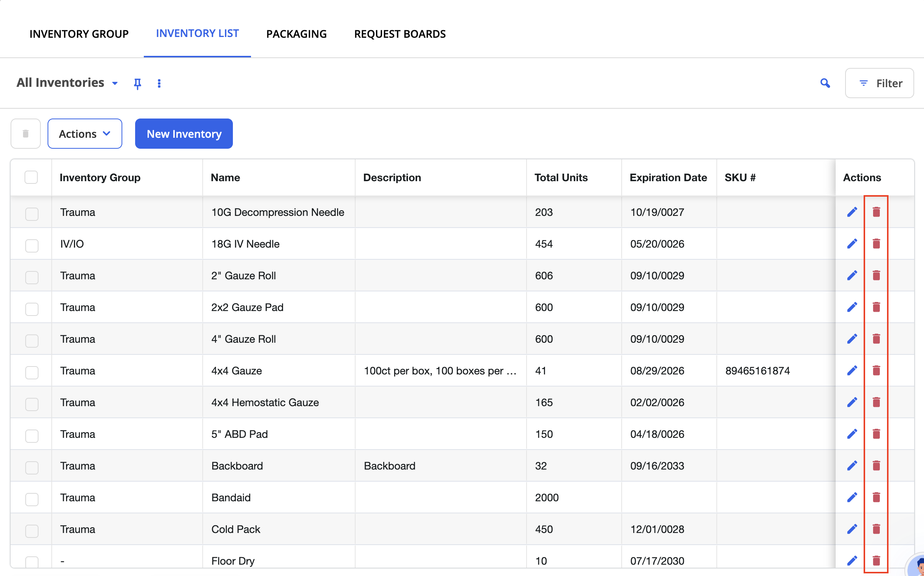
Task: Select the Inventory List tab
Action: [197, 34]
